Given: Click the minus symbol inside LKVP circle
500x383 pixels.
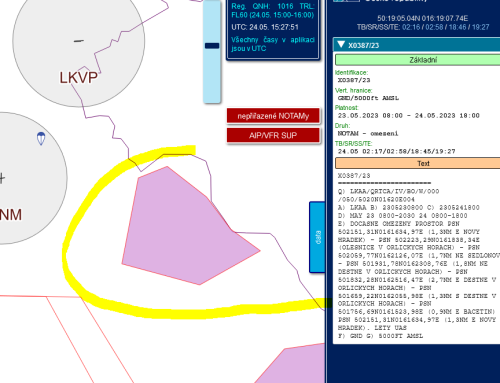Looking at the screenshot, I should [79, 41].
